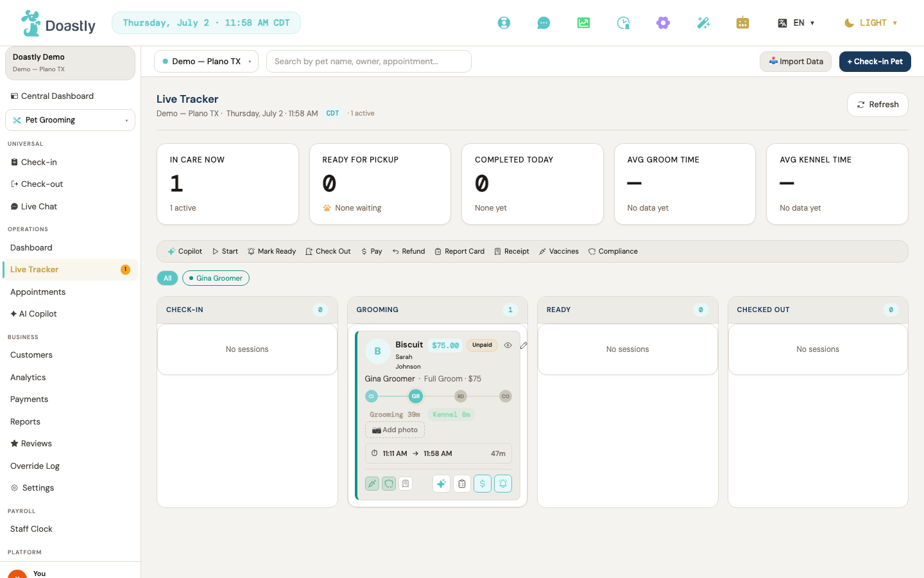Open the lifebuoy help icon in header

coord(504,23)
